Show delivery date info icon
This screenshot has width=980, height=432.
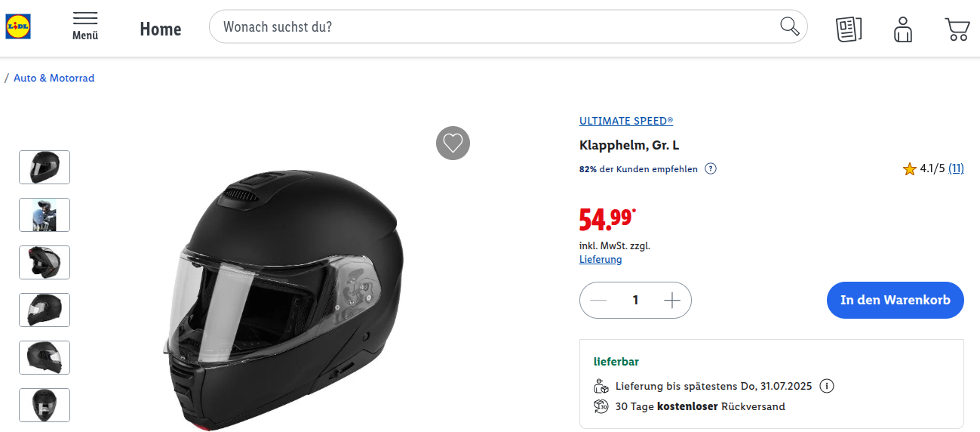(827, 386)
